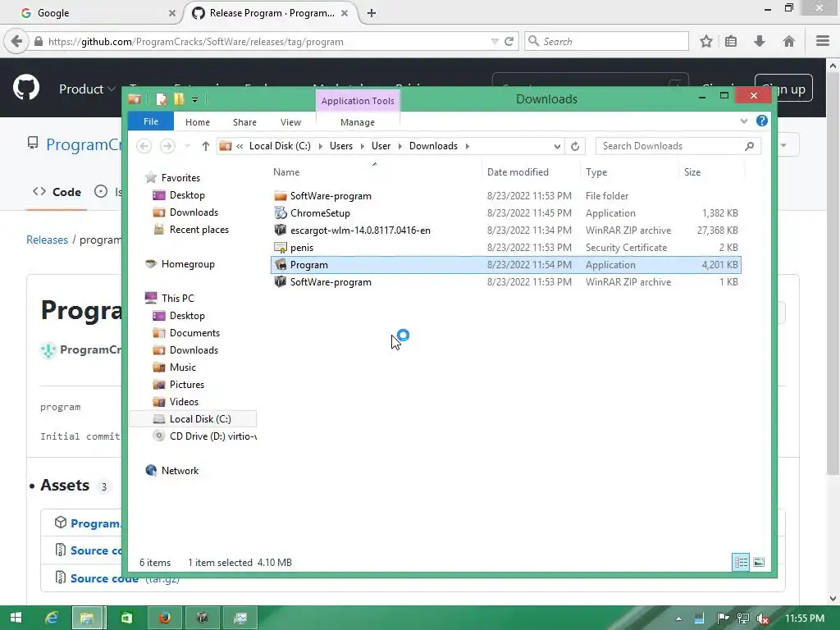Show hidden tray icons arrow
This screenshot has height=630, width=840.
tap(678, 619)
